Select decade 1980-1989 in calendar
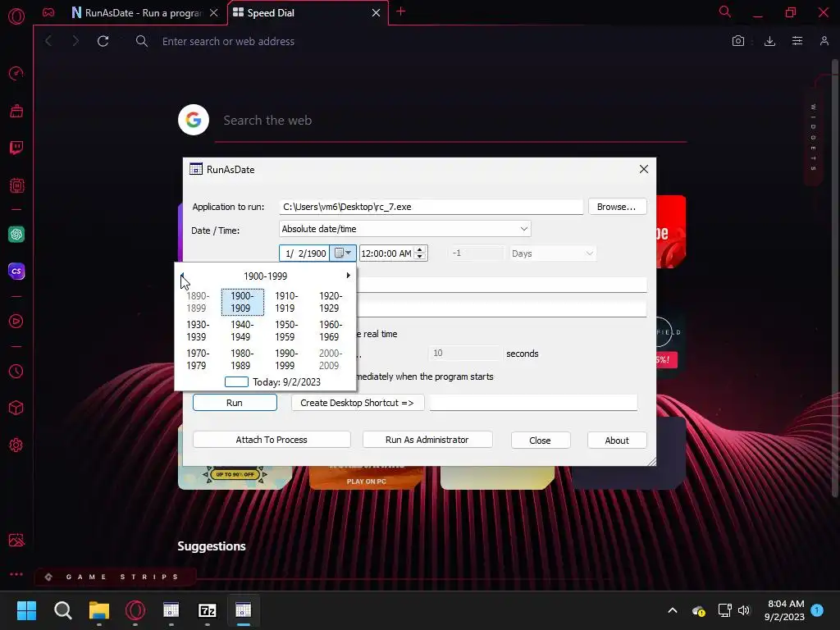Viewport: 840px width, 630px height. 242,359
